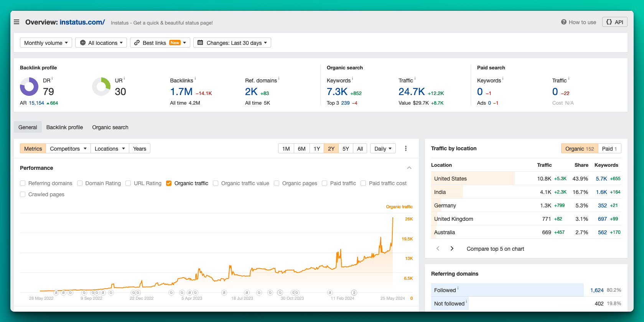The width and height of the screenshot is (644, 322).
Task: Click the India row in Traffic by location
Action: click(x=526, y=192)
